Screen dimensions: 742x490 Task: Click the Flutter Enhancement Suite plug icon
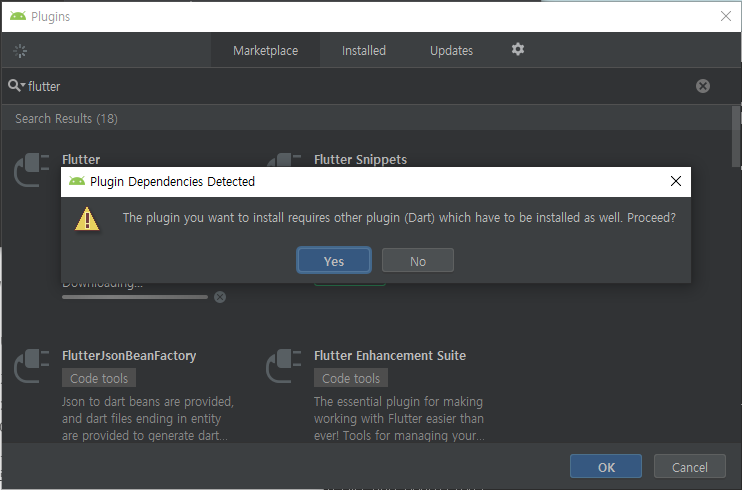pos(283,365)
